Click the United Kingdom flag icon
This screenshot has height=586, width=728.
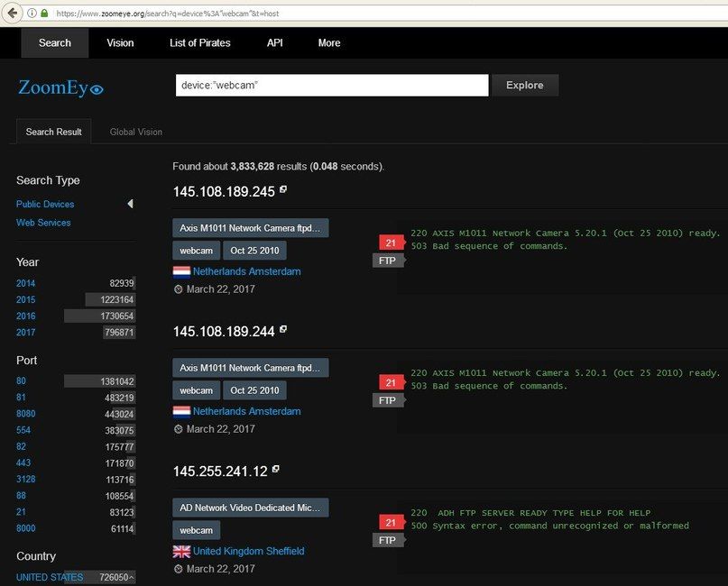pyautogui.click(x=181, y=551)
